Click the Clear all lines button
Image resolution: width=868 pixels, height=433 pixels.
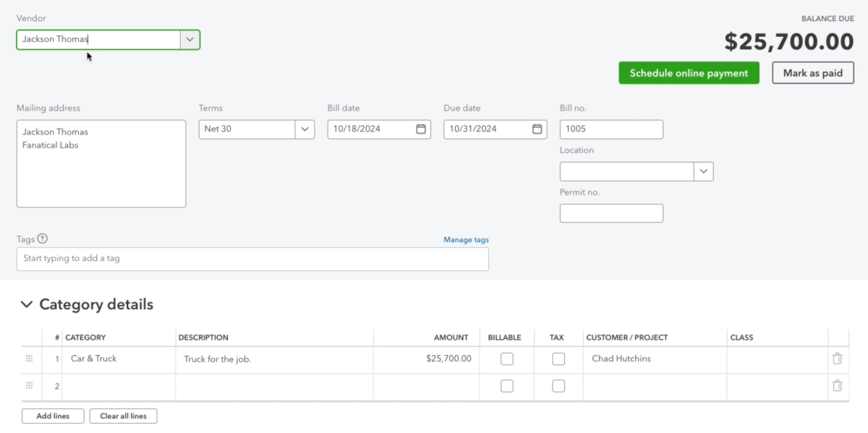123,416
